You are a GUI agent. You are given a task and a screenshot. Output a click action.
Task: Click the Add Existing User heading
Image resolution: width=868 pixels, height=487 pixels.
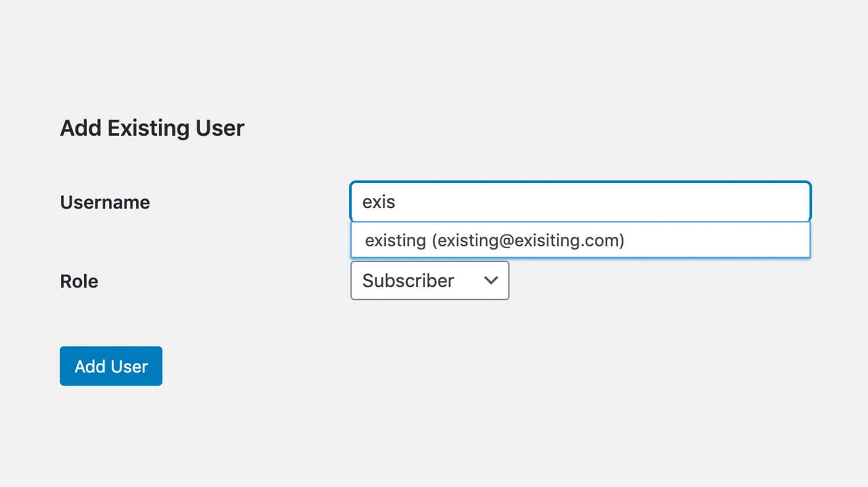click(151, 128)
